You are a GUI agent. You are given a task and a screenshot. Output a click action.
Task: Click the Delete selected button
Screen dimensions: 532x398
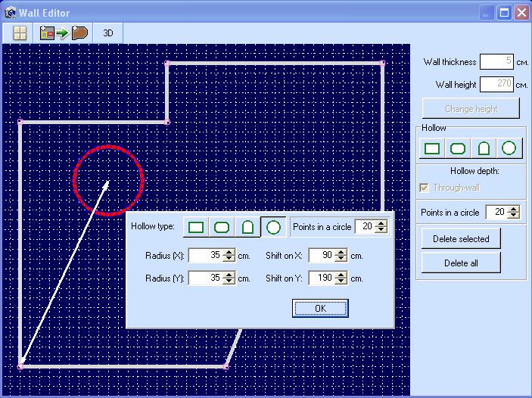(461, 238)
